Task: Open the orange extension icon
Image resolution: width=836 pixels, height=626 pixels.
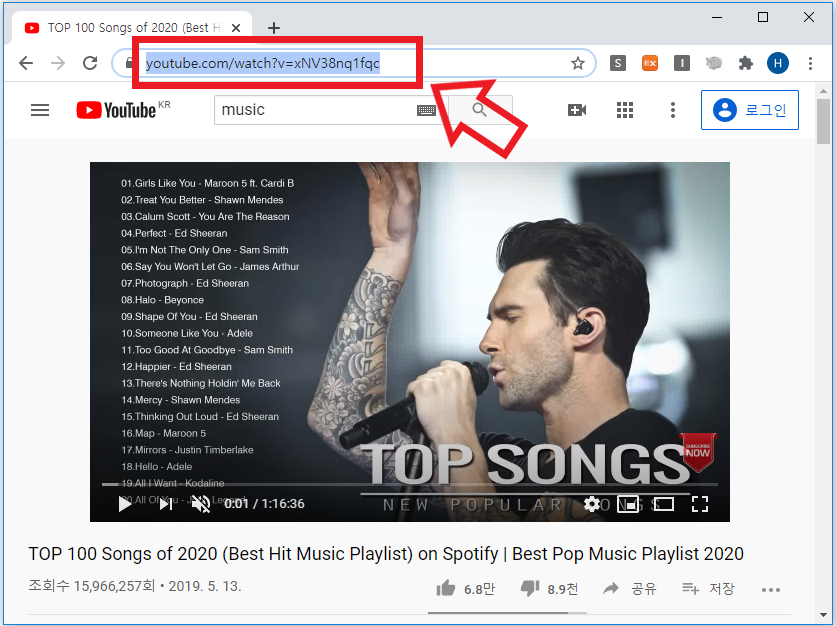Action: coord(649,63)
